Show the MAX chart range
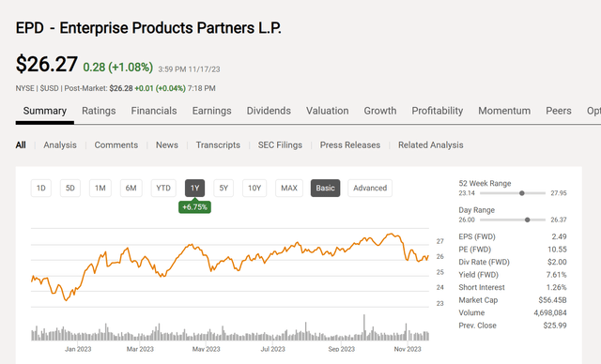The width and height of the screenshot is (601, 364). tap(289, 188)
